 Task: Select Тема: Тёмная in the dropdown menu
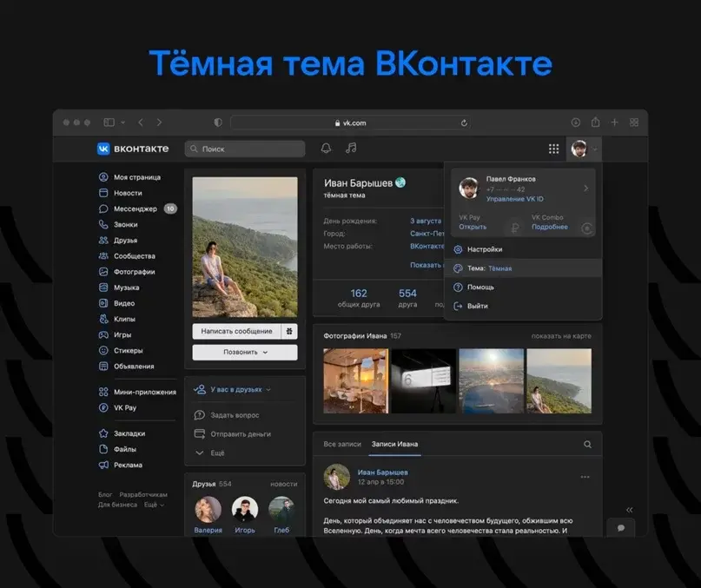(x=492, y=268)
